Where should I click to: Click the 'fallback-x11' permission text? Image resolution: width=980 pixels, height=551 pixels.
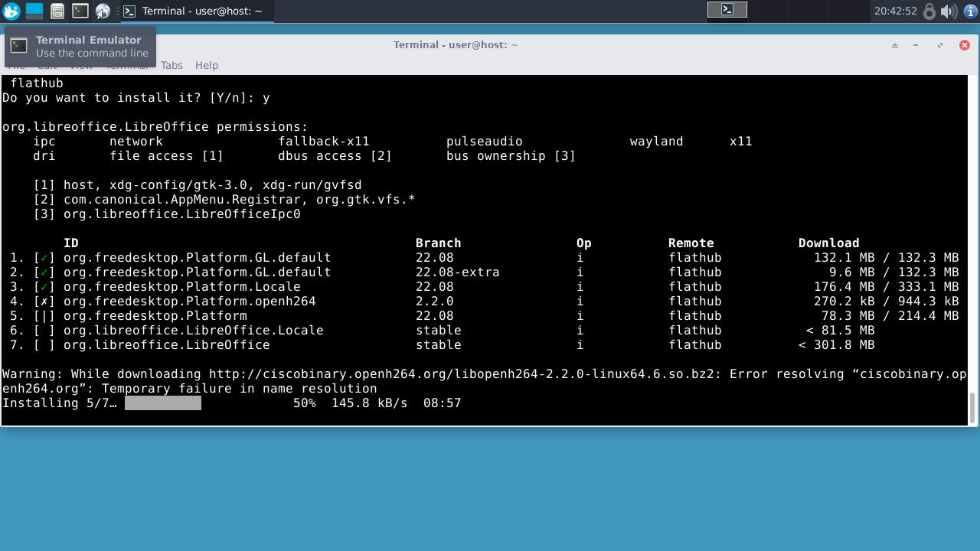324,142
